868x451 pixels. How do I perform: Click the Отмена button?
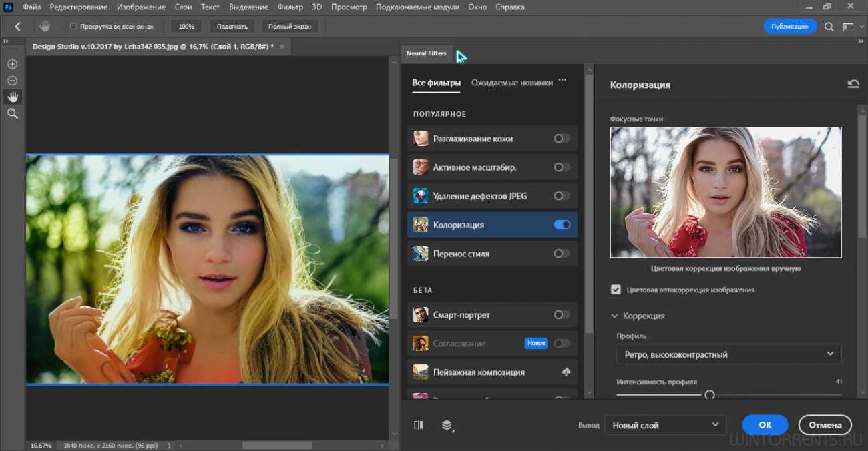[825, 425]
